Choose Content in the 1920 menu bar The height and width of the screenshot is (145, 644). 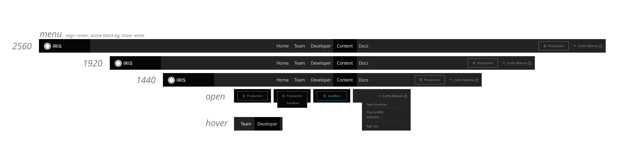pos(345,63)
